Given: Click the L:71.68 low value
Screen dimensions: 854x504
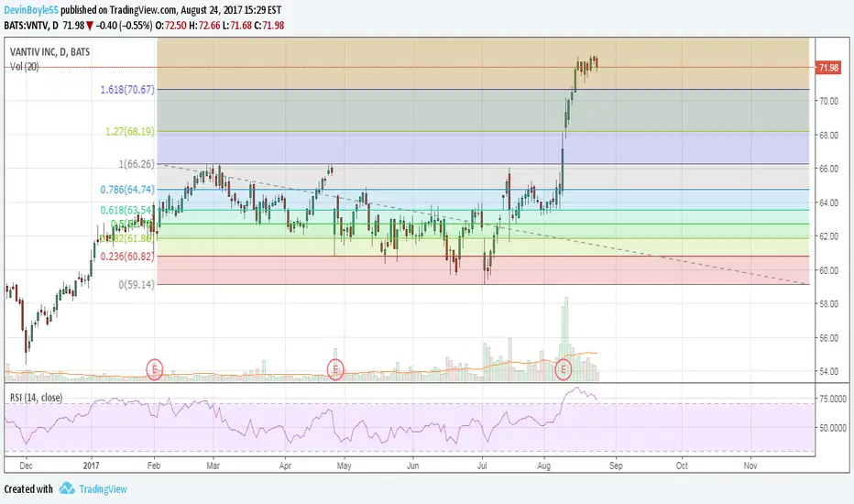Looking at the screenshot, I should click(237, 25).
